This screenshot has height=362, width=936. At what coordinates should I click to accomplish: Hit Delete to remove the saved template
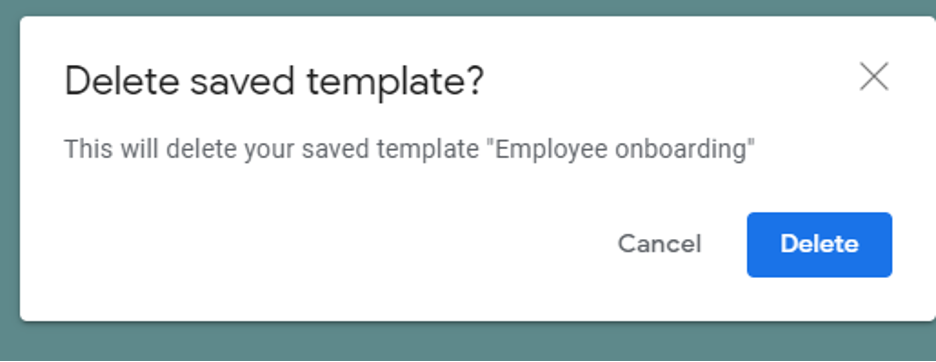(x=819, y=245)
